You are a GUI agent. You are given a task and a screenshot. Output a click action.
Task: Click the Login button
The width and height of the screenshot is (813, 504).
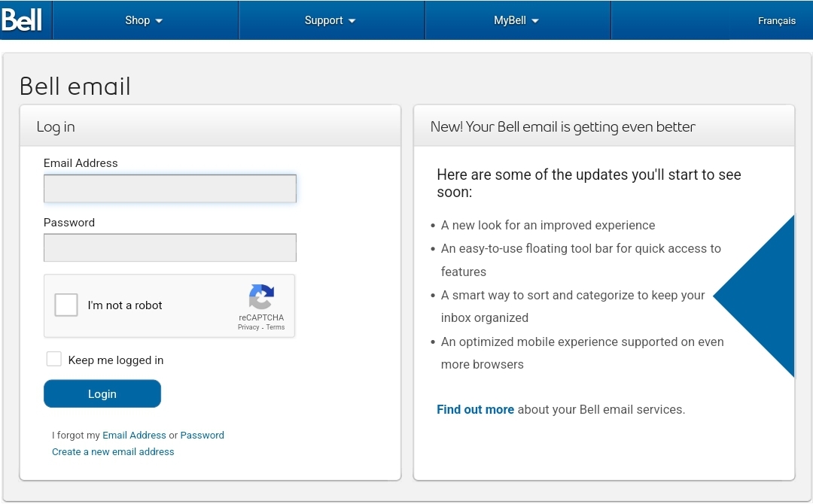click(102, 393)
